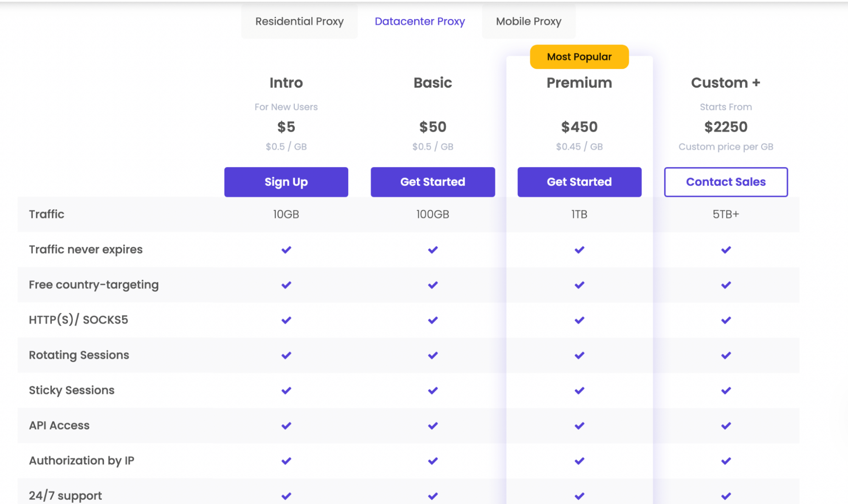Click Intro checkmark for Sticky Sessions
Viewport: 848px width, 504px height.
coord(286,390)
